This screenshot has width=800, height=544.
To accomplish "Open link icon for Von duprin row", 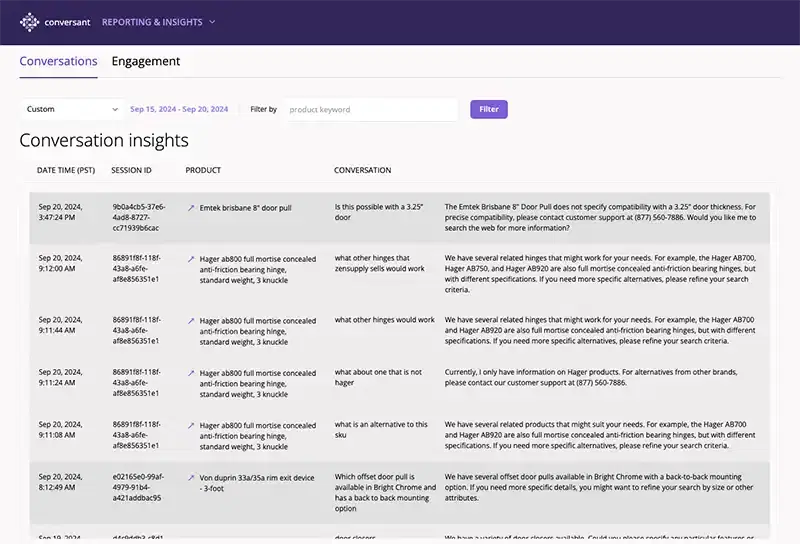I will coord(191,478).
